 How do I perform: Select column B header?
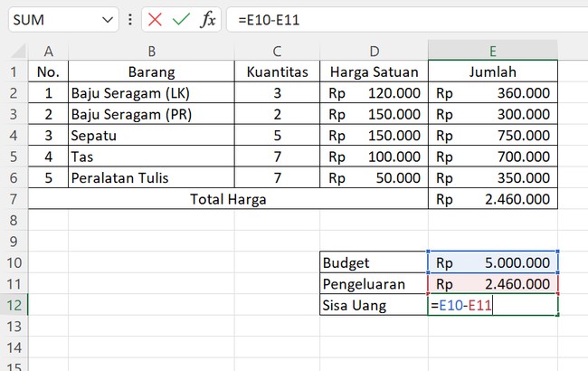(151, 51)
